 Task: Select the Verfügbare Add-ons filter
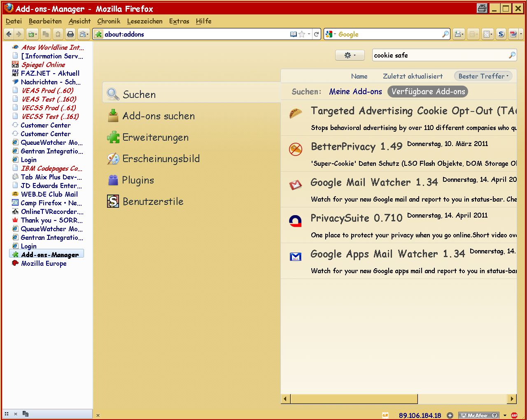point(428,92)
